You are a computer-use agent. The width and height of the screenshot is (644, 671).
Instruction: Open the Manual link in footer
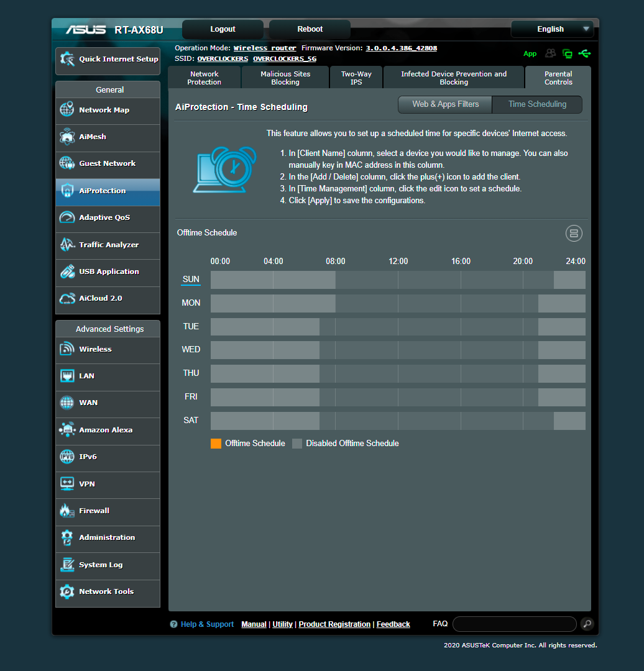[254, 624]
